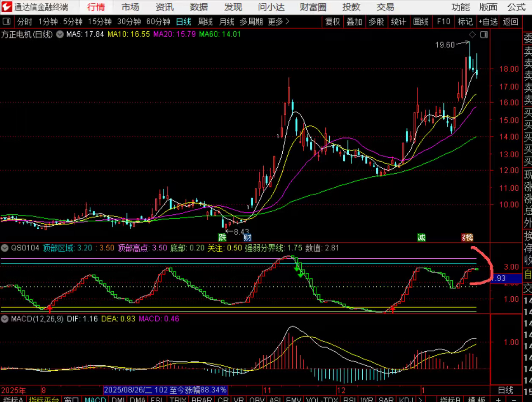
Task: Switch to the 60分钟 period tab
Action: [x=158, y=22]
